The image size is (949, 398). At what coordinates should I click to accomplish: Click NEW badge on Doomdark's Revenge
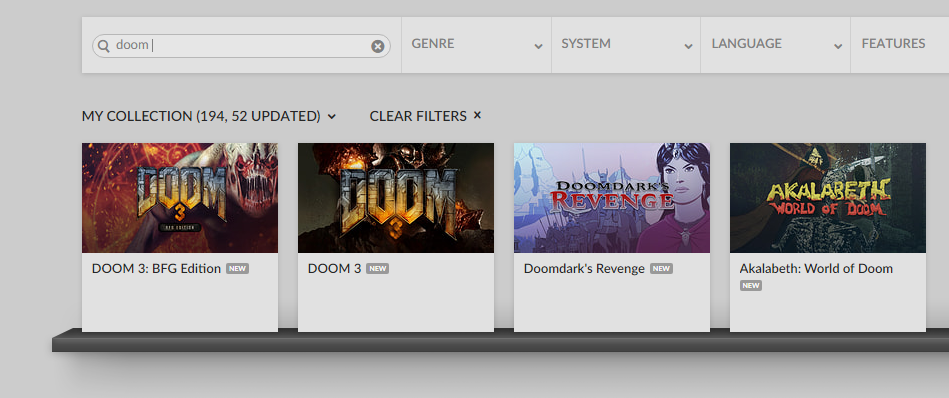click(x=661, y=269)
